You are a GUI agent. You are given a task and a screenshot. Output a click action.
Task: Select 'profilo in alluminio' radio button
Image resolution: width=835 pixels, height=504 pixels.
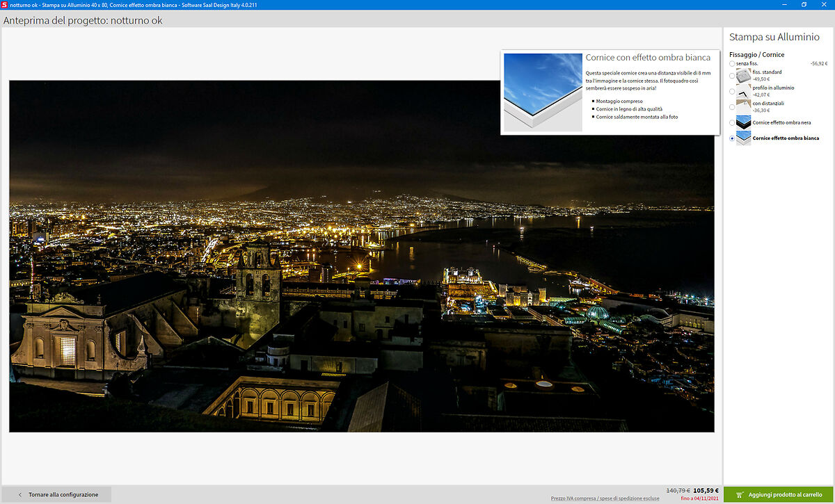pos(732,91)
